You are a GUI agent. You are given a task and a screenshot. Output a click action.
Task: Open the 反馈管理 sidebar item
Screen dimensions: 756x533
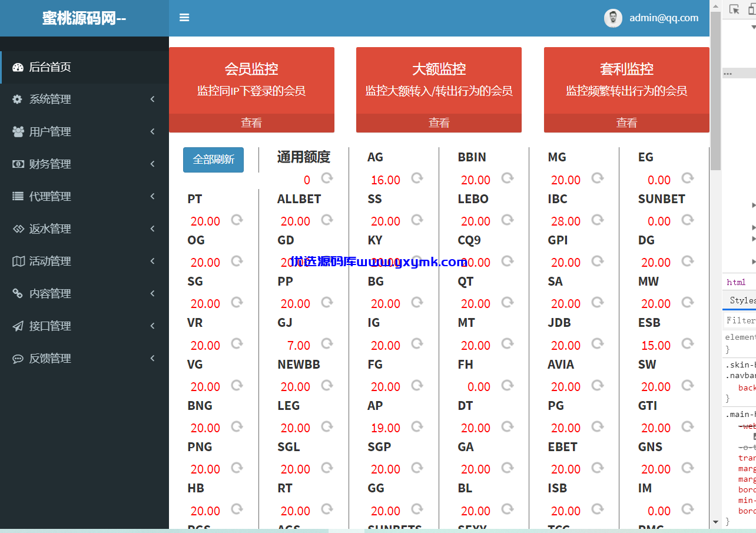point(85,358)
